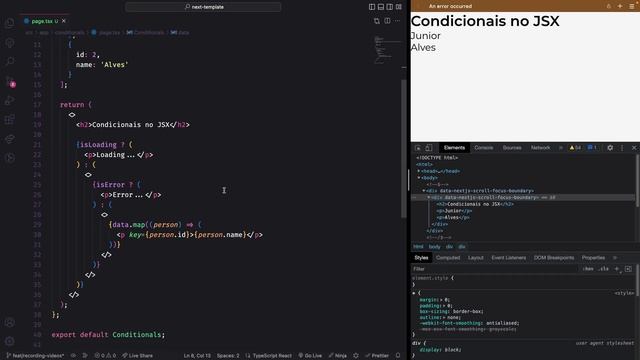Show more DevTools tabs chevron
The height and width of the screenshot is (360, 640).
click(561, 148)
